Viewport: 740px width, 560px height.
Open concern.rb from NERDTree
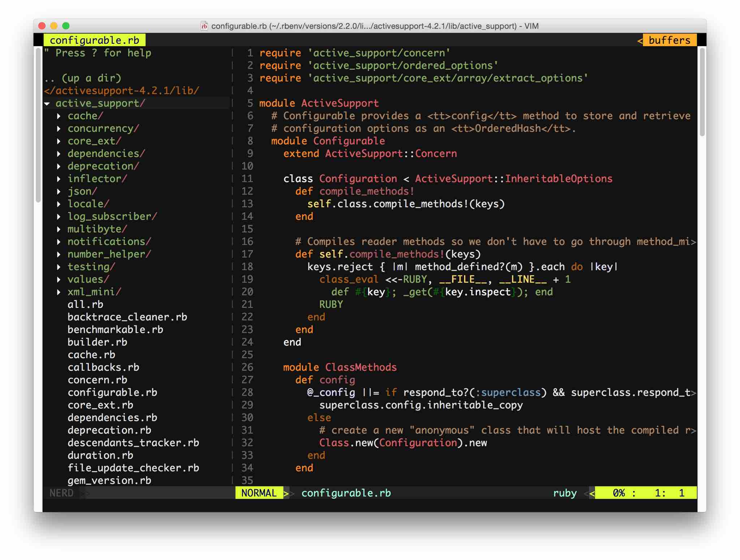[97, 380]
